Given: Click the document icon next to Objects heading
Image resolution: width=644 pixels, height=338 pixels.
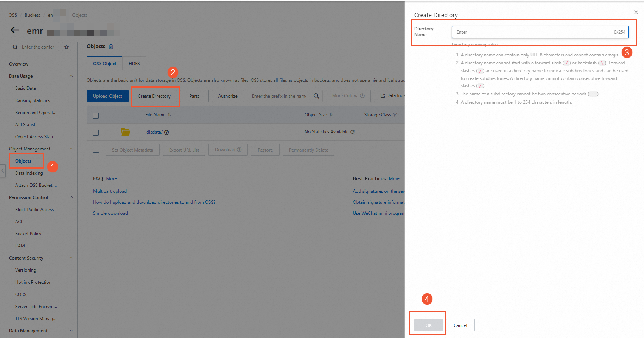Looking at the screenshot, I should coord(111,47).
